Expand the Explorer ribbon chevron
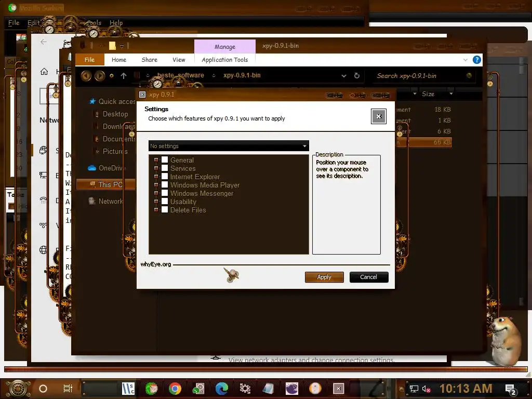Screen dimensions: 532x399 click(465, 60)
